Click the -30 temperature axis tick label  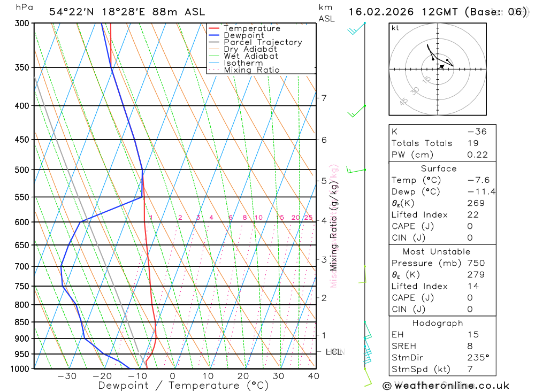coord(67,376)
